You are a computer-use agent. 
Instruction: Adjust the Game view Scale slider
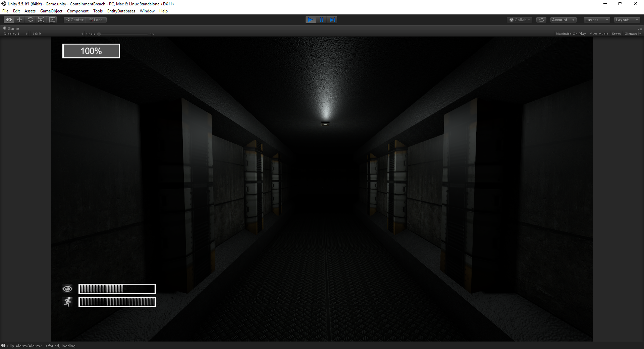tap(123, 34)
